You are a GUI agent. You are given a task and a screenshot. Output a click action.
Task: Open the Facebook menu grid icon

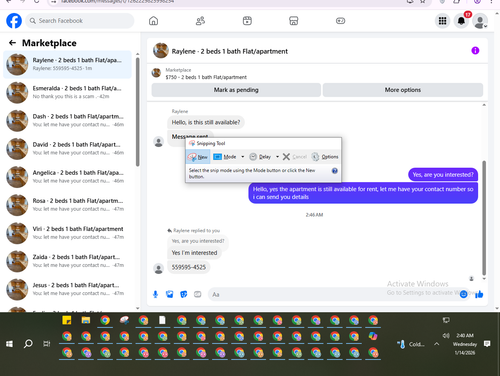point(442,21)
